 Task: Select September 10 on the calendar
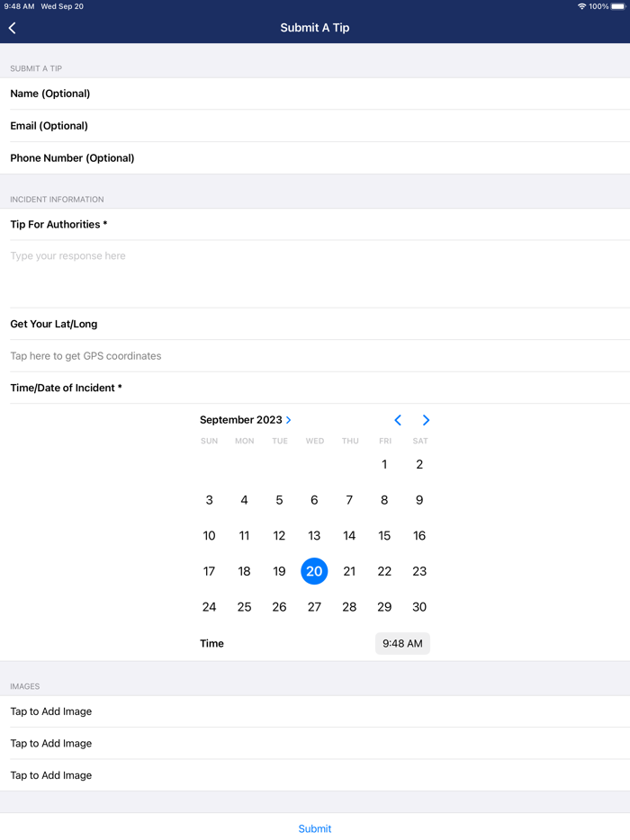(209, 536)
